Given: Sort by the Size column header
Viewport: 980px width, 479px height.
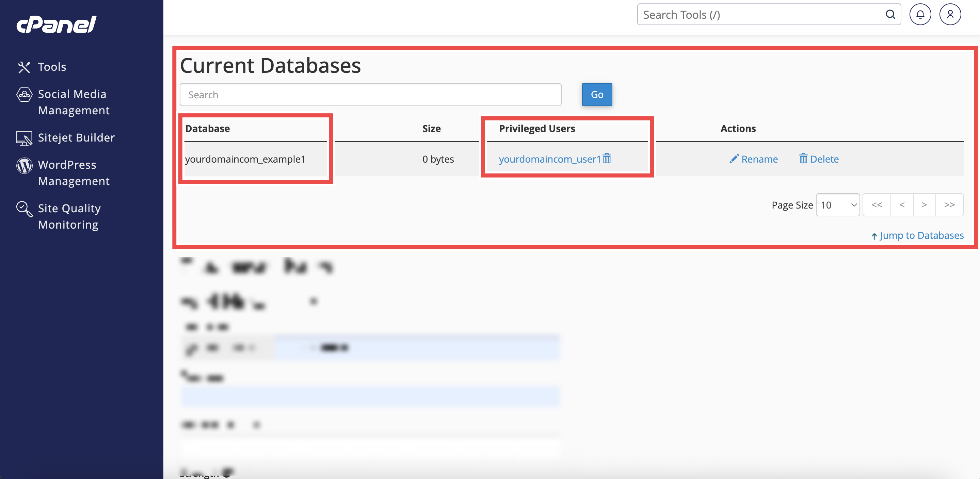Looking at the screenshot, I should 431,129.
